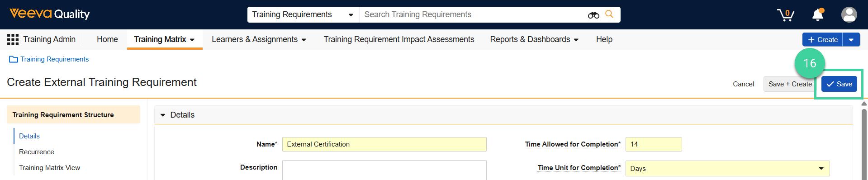868x180 pixels.
Task: Open the Reports & Dashboards menu
Action: tap(535, 39)
